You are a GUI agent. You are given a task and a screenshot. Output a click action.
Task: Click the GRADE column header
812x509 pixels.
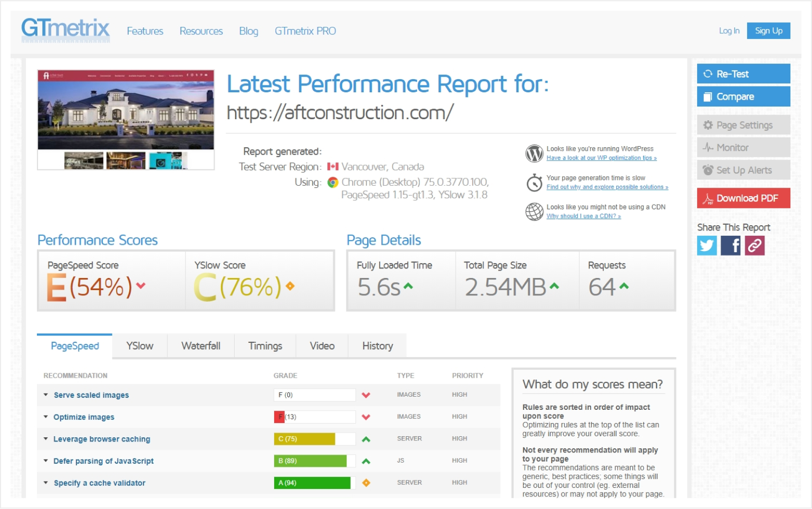coord(285,376)
